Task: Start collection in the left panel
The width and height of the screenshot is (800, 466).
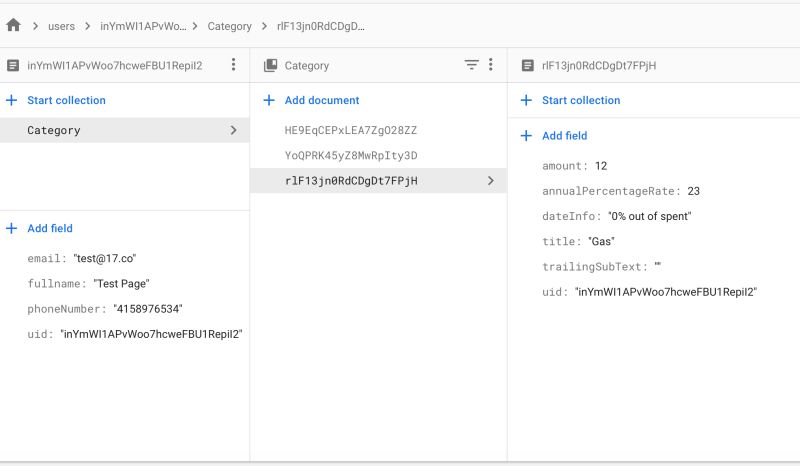Action: [66, 100]
